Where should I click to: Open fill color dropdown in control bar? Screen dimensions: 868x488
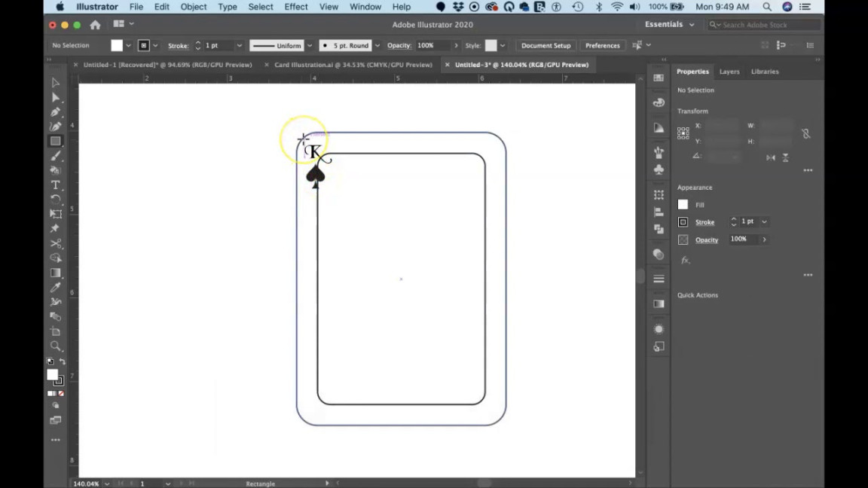click(x=128, y=45)
